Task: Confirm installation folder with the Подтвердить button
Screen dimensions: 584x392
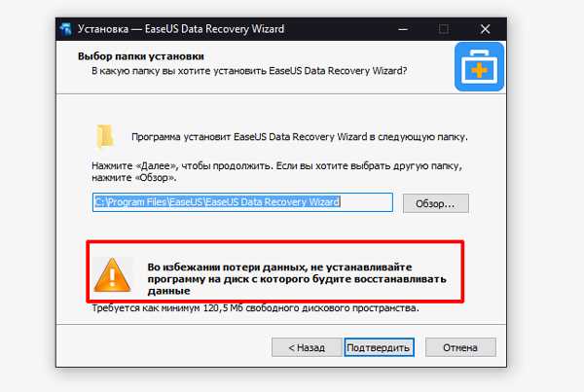Action: click(x=379, y=347)
